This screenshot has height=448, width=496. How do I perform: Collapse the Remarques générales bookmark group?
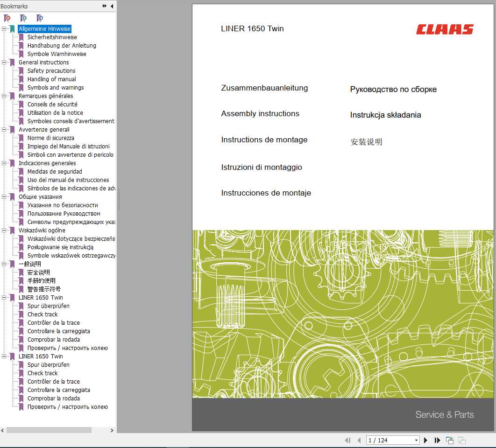tap(4, 96)
